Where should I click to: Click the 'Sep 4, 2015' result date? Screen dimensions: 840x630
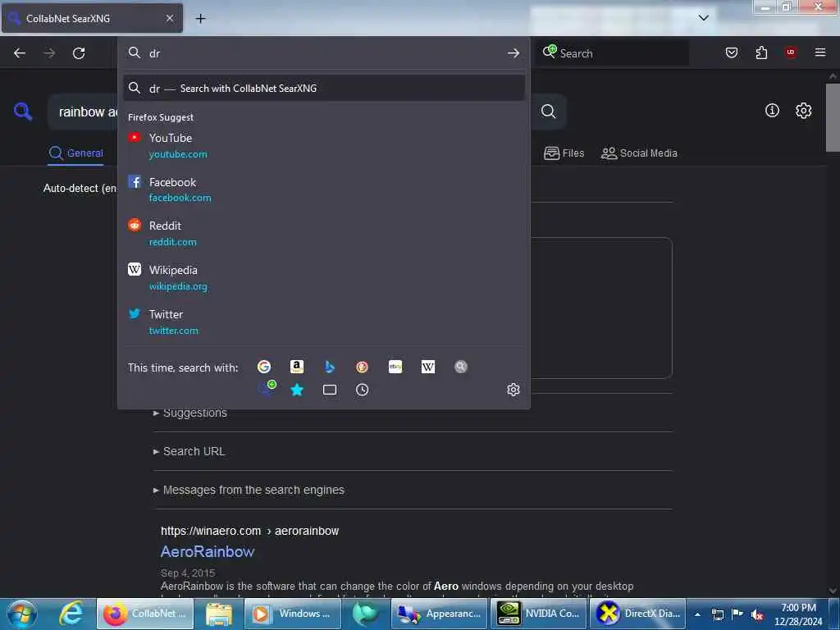click(x=188, y=573)
